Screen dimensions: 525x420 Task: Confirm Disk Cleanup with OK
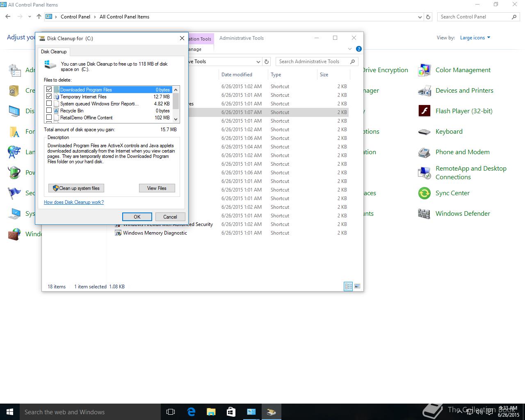[x=137, y=217]
